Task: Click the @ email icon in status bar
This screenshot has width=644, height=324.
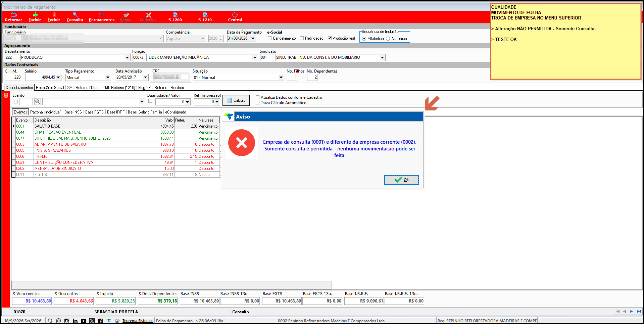Action: click(x=58, y=321)
